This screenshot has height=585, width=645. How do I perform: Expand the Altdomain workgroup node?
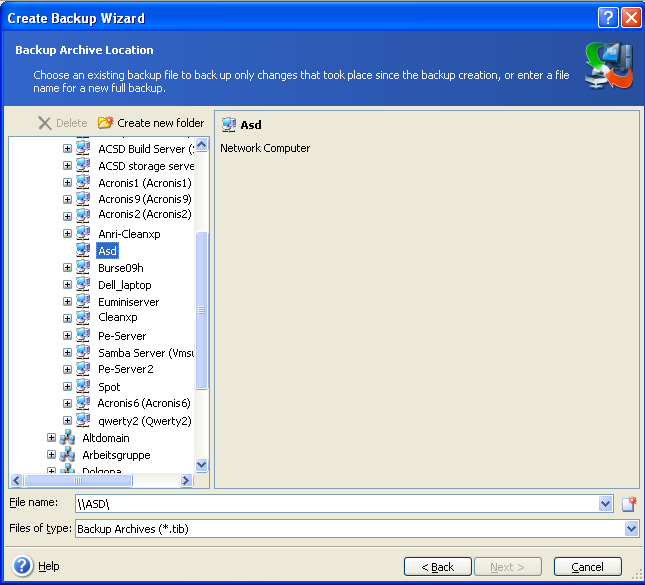click(x=51, y=437)
